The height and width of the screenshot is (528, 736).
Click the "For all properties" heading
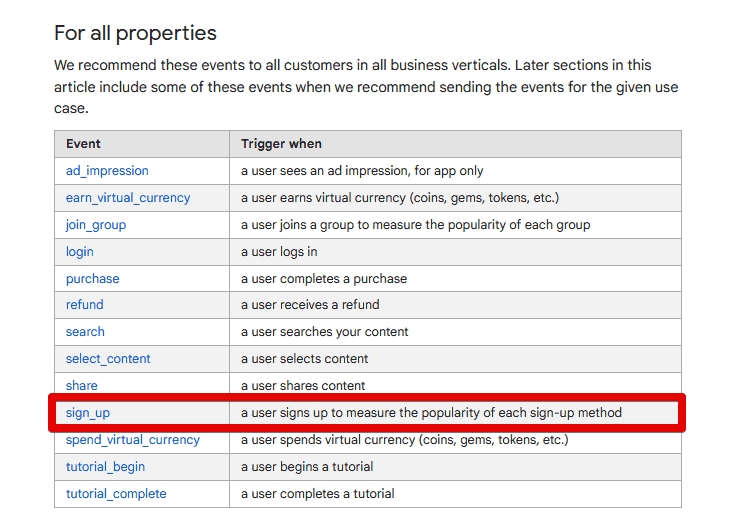pyautogui.click(x=135, y=33)
